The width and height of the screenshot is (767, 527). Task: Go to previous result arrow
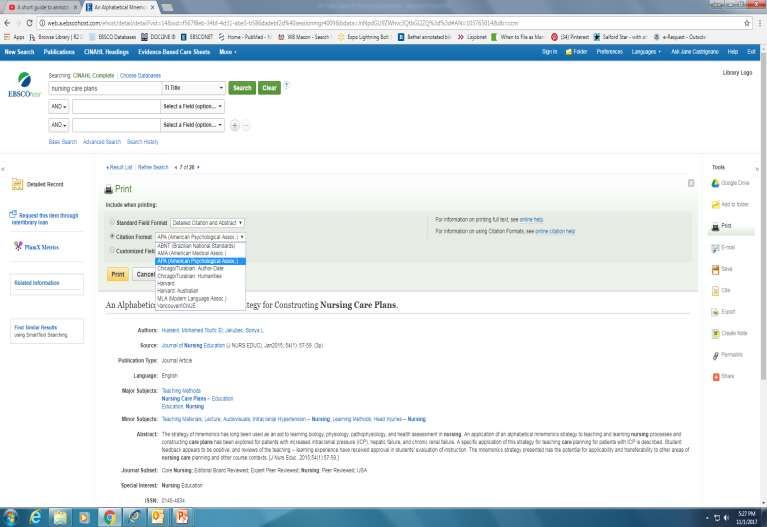coord(176,167)
